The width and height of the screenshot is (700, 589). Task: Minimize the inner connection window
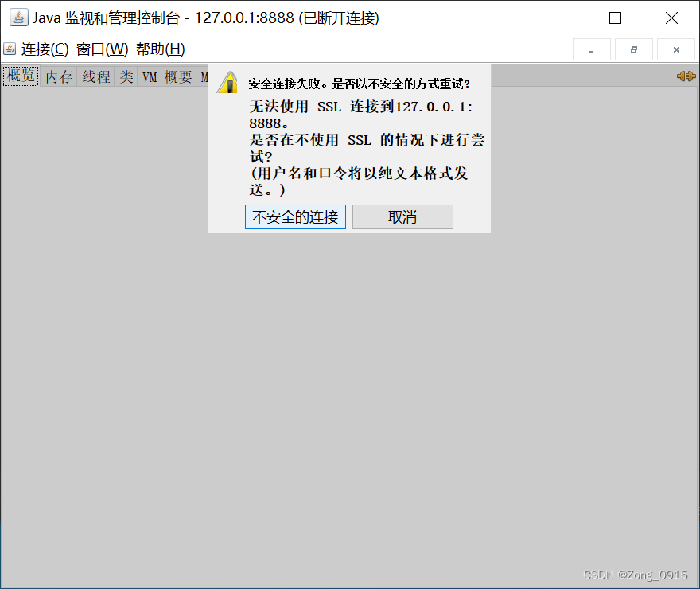click(591, 49)
